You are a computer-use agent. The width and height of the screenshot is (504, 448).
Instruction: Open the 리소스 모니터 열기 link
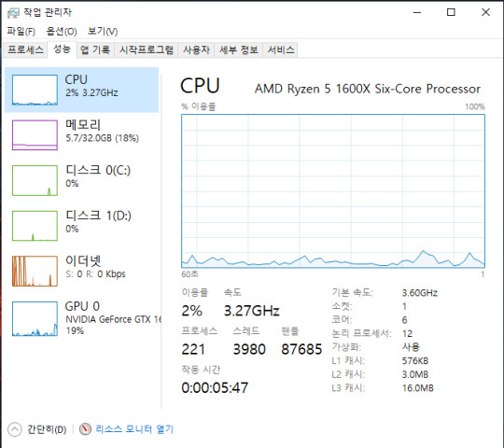(x=134, y=429)
